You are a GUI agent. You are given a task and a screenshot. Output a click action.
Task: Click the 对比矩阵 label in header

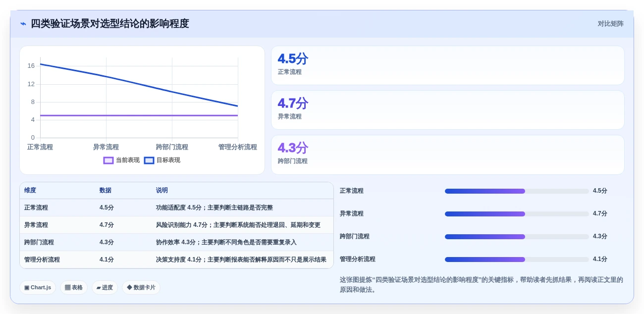click(610, 24)
